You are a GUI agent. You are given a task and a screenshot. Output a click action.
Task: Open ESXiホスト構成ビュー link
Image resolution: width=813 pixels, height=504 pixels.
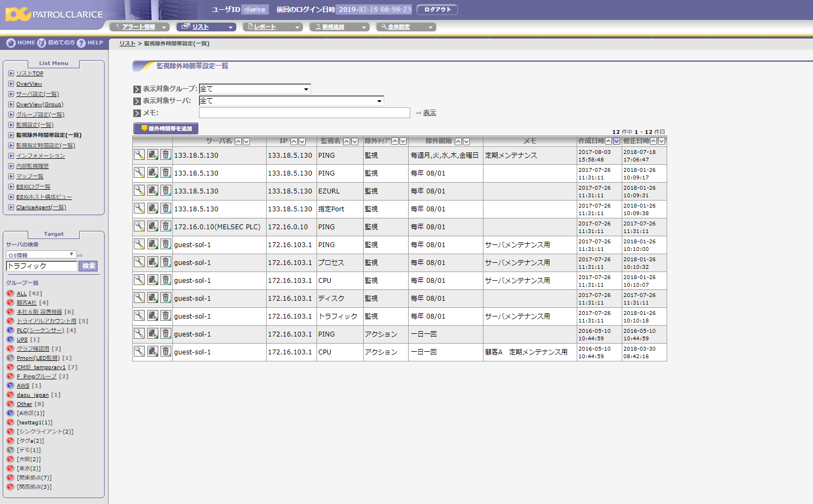(44, 197)
